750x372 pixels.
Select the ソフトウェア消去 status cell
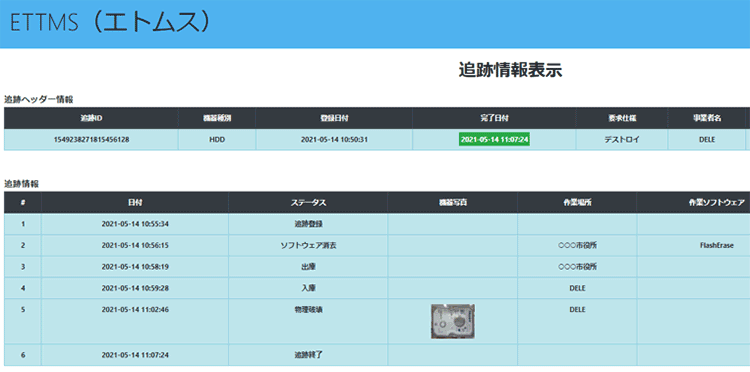pos(308,246)
